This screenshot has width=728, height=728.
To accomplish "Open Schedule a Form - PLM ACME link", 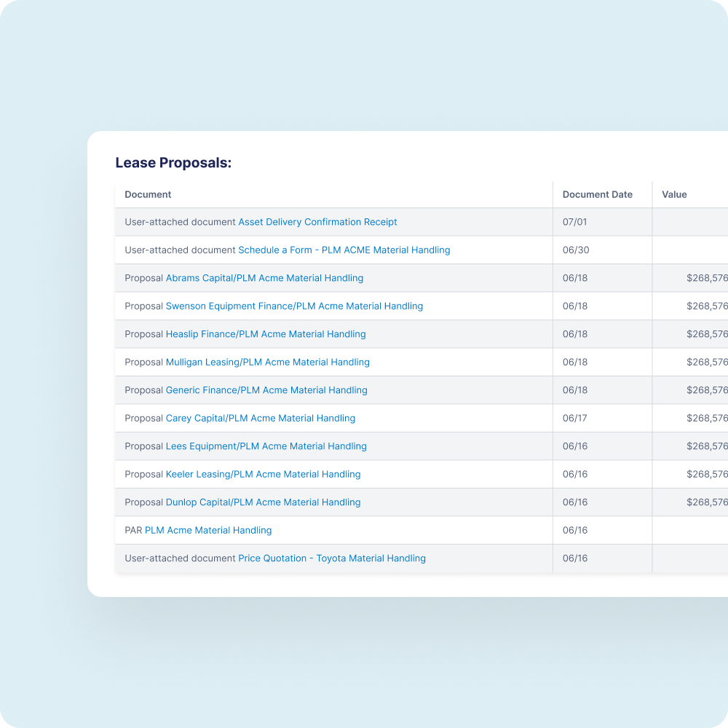I will click(344, 250).
